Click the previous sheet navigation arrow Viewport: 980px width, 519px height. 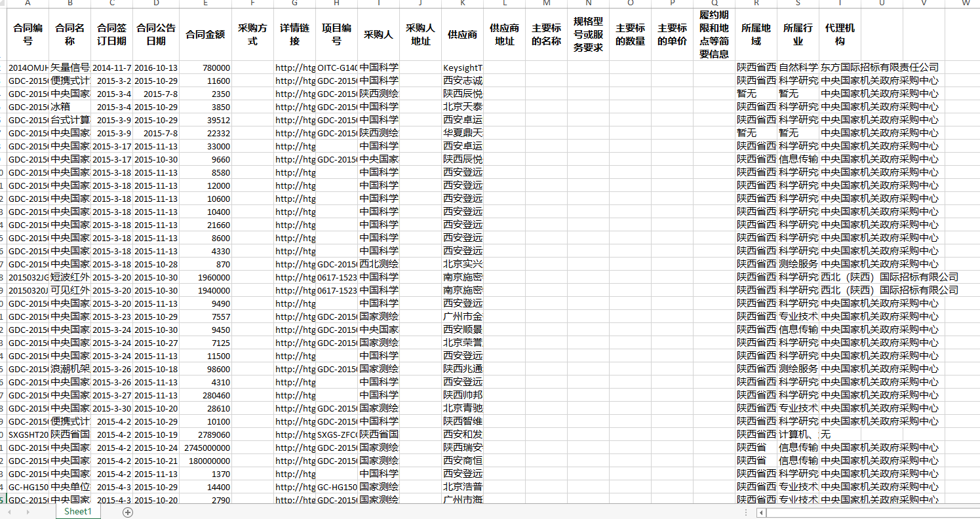click(x=9, y=512)
